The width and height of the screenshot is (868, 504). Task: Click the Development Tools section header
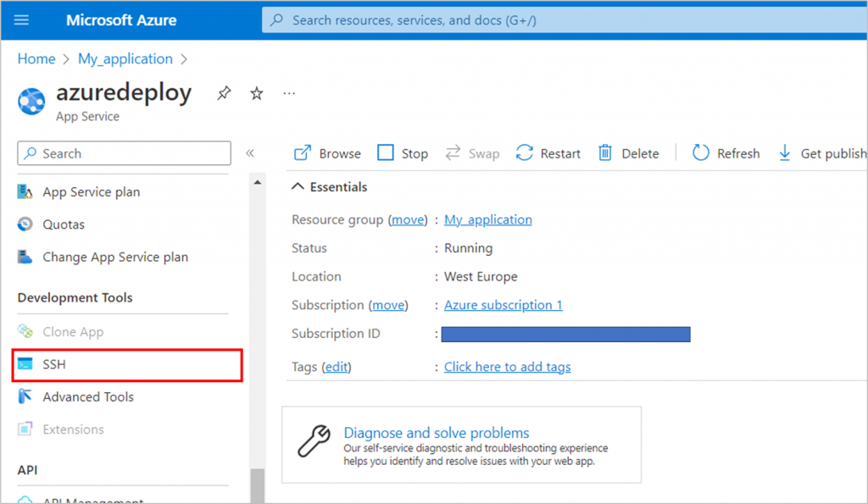pyautogui.click(x=75, y=297)
